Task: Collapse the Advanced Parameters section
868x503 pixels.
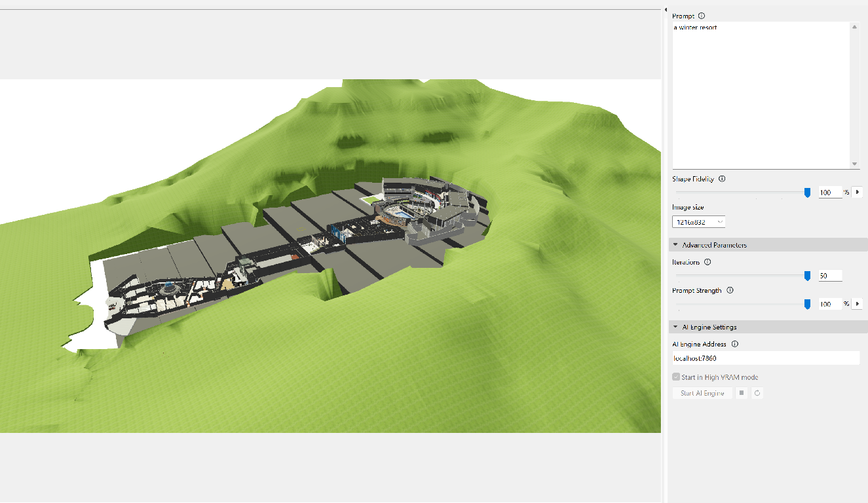Action: tap(675, 245)
